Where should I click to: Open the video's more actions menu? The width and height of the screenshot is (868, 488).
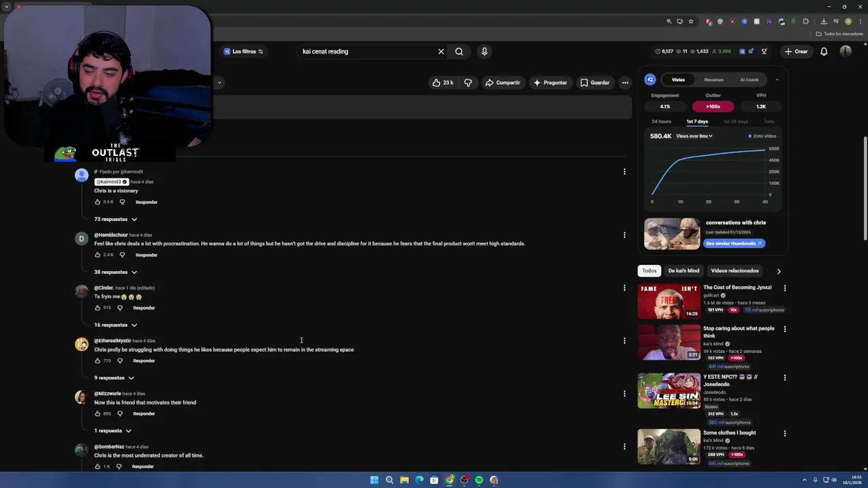pyautogui.click(x=625, y=83)
